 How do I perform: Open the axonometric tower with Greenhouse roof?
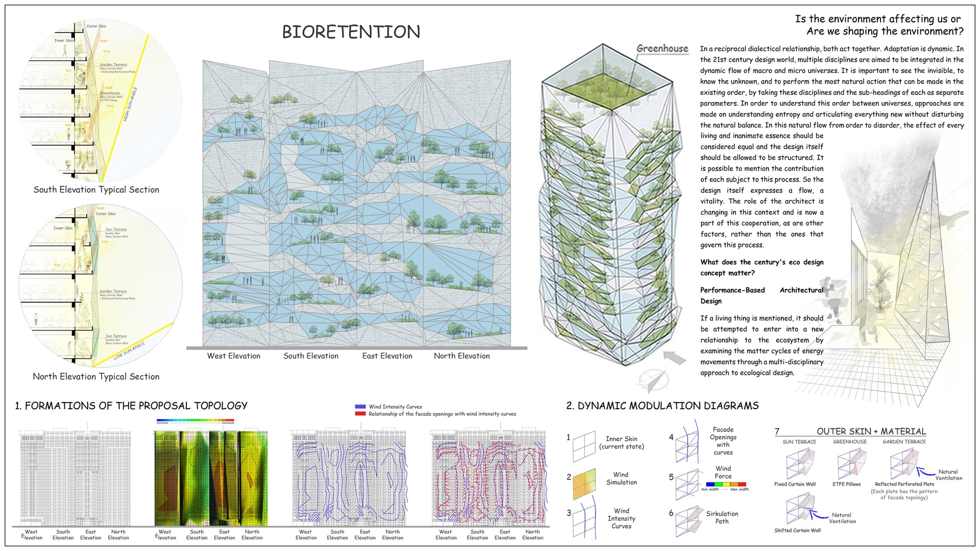pos(611,204)
